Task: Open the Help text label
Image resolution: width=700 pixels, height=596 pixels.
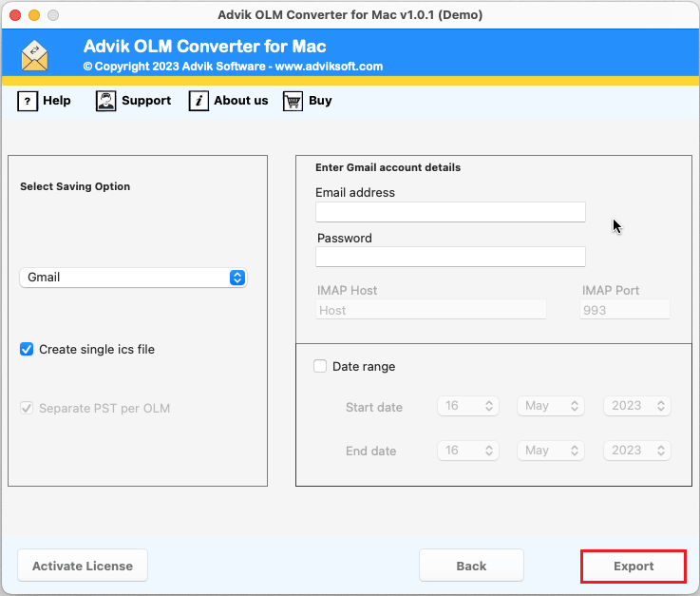Action: click(x=57, y=101)
